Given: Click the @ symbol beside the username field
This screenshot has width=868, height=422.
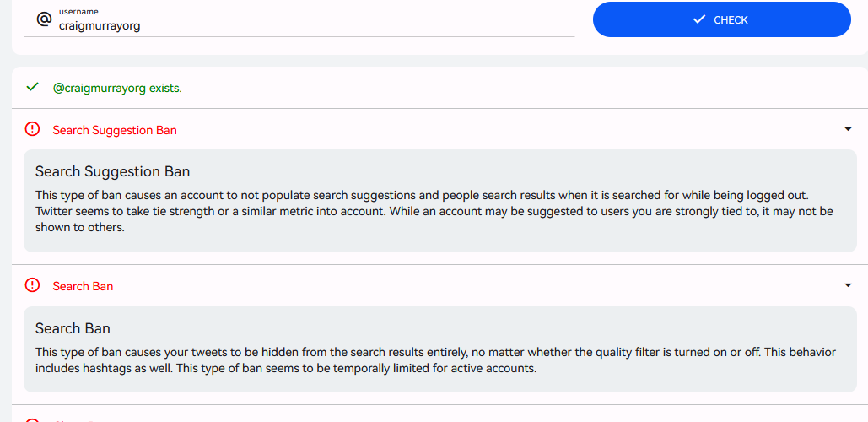Looking at the screenshot, I should pyautogui.click(x=44, y=19).
